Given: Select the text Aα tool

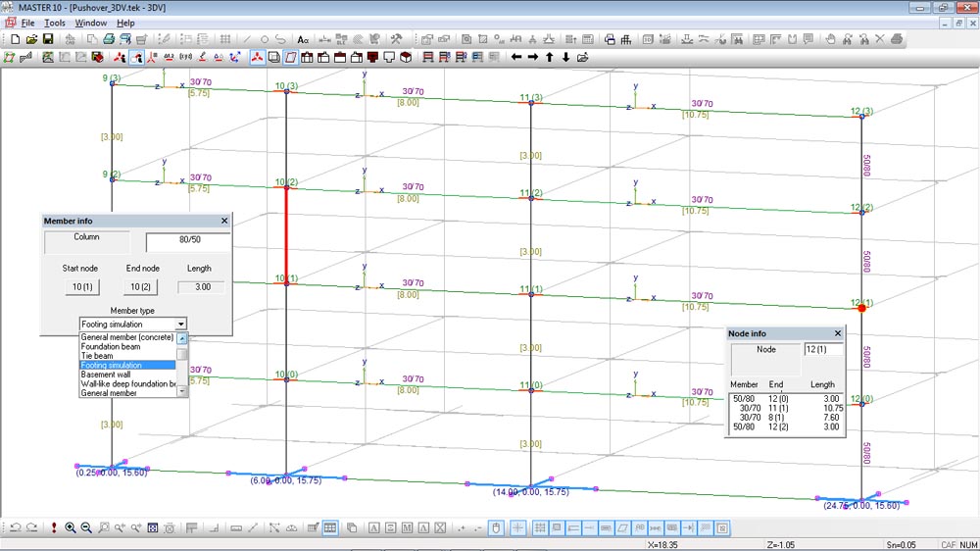Looking at the screenshot, I should pyautogui.click(x=303, y=39).
